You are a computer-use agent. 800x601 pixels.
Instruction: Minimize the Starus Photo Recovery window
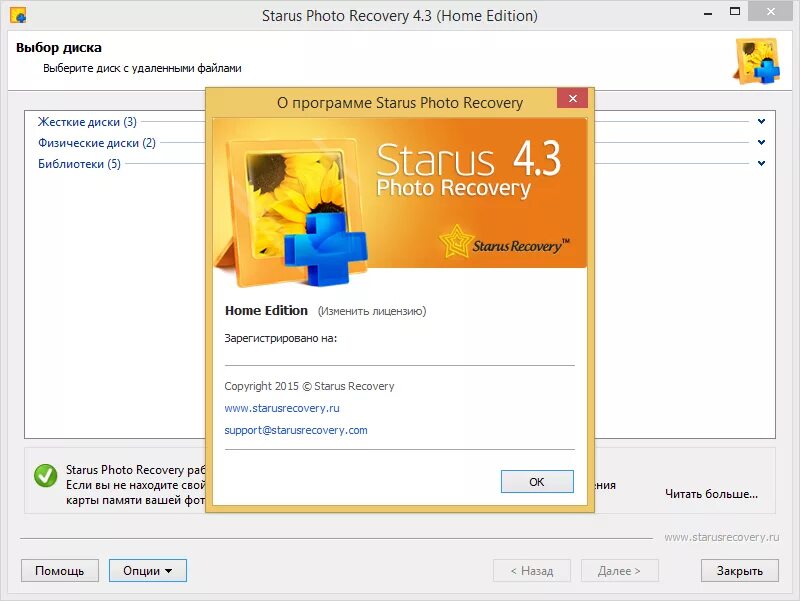coord(708,13)
